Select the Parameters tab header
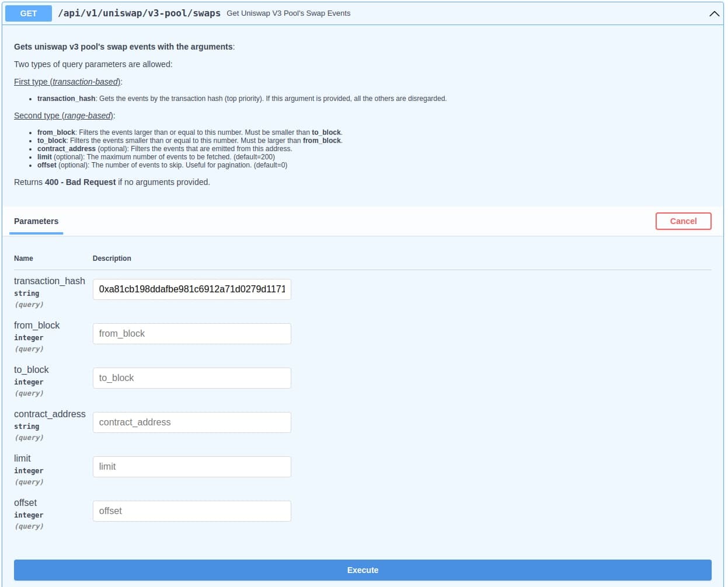Viewport: 728px width, 587px height. click(36, 221)
